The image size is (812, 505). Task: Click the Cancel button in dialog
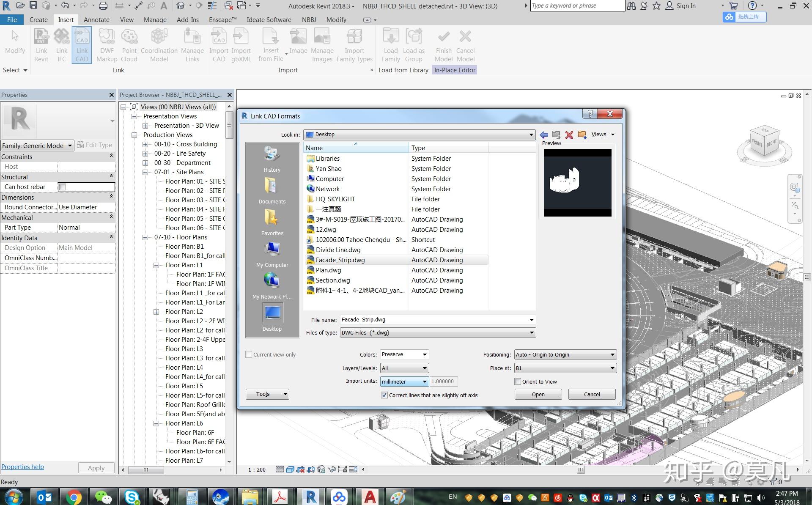pos(592,394)
